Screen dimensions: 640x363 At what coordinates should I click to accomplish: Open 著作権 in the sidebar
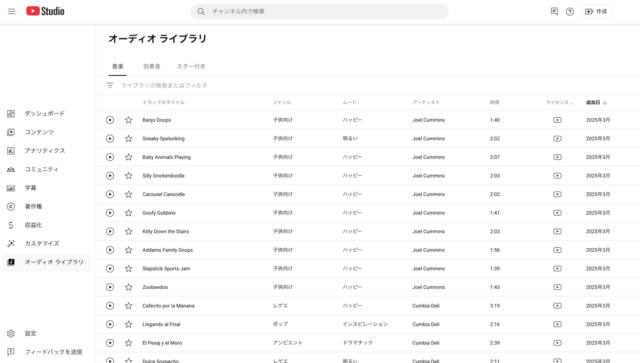pyautogui.click(x=46, y=206)
